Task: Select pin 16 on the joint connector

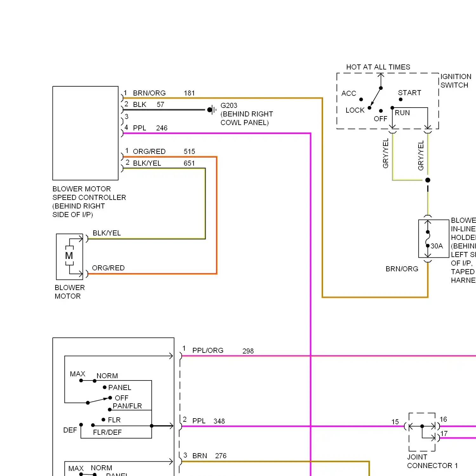Action: point(443,419)
